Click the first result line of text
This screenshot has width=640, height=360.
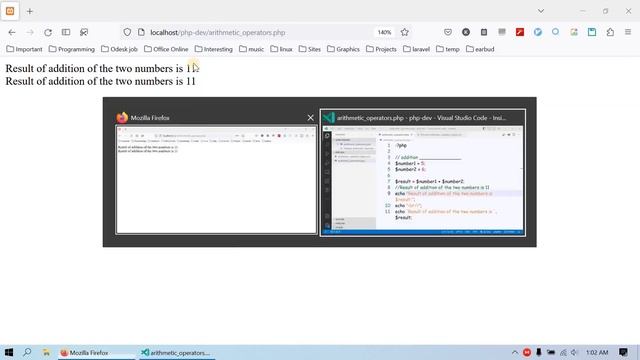pos(102,68)
